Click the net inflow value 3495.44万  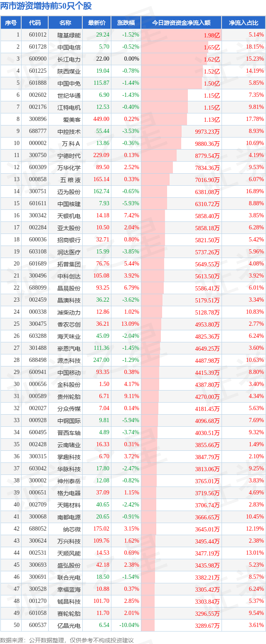pos(207,541)
